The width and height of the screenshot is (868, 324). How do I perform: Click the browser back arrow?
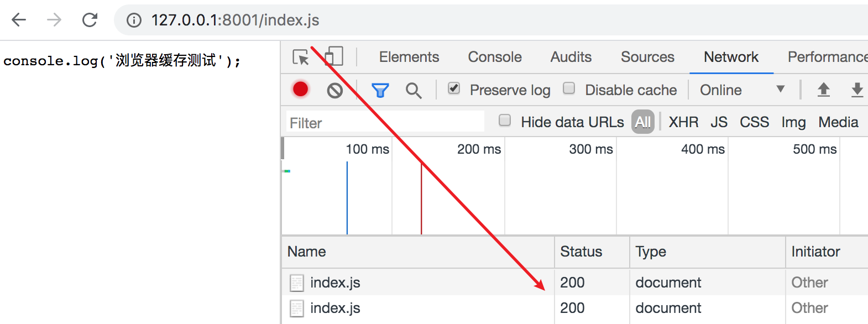tap(19, 20)
